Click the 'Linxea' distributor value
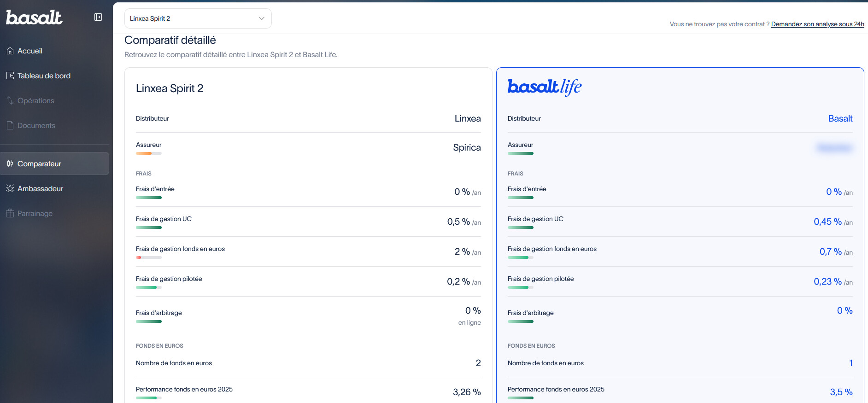The height and width of the screenshot is (403, 868). pyautogui.click(x=468, y=118)
